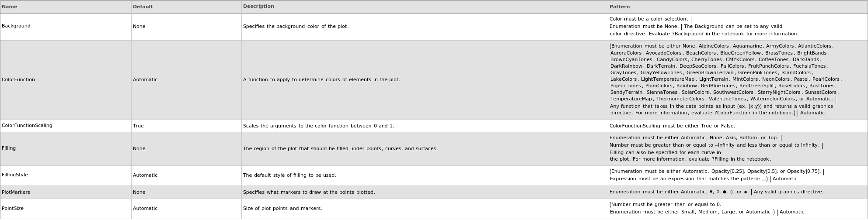Click the empty circle plot marker symbol
This screenshot has height=220, width=868.
pyautogui.click(x=732, y=192)
